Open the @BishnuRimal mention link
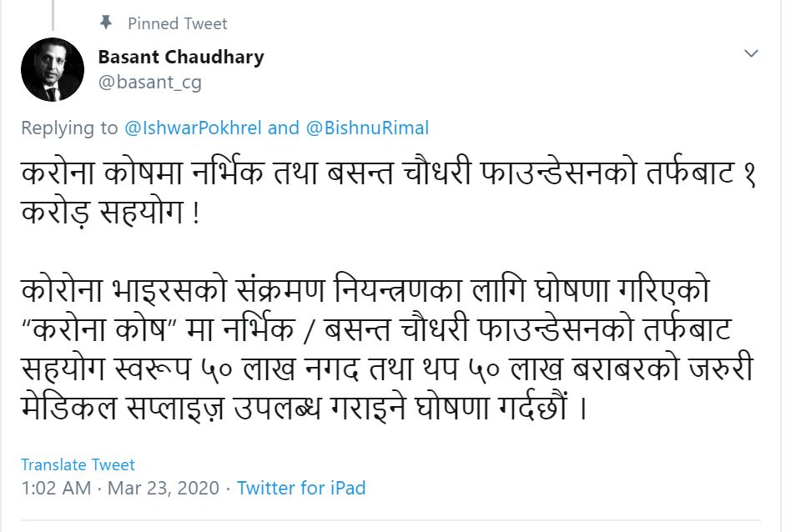The image size is (791, 532). (366, 128)
